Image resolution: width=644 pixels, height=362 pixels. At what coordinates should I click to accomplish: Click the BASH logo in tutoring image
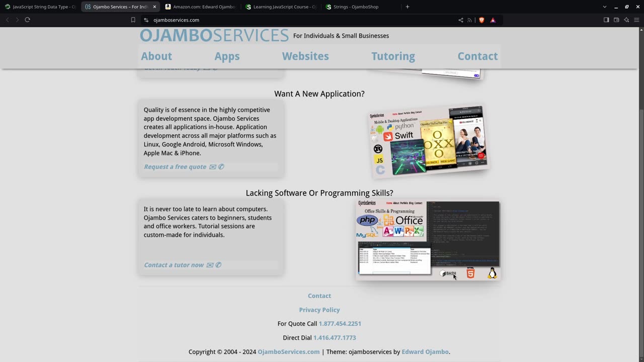point(448,274)
